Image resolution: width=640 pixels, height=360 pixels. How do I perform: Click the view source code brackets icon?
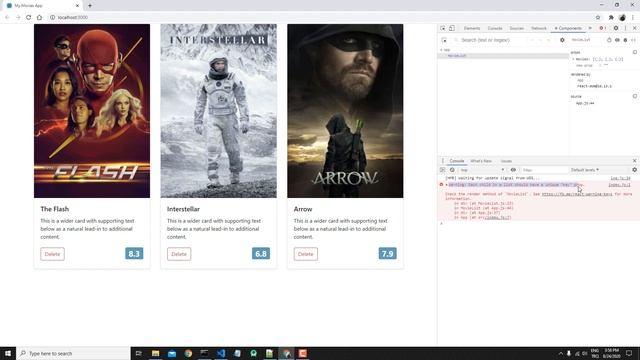click(633, 40)
